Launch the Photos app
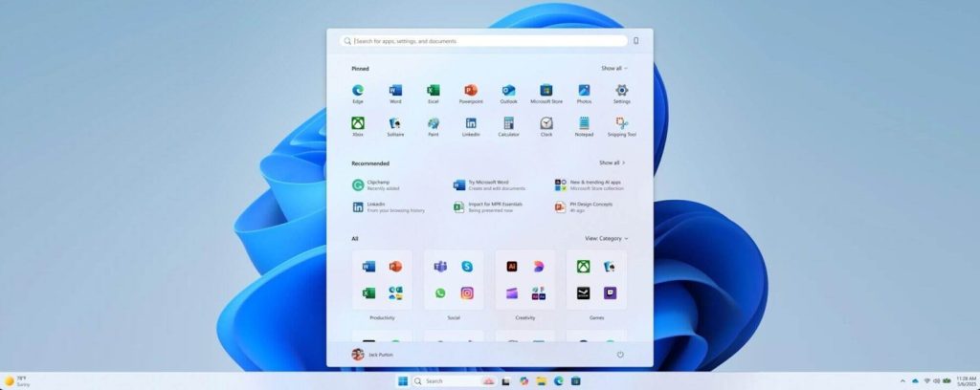 [584, 93]
